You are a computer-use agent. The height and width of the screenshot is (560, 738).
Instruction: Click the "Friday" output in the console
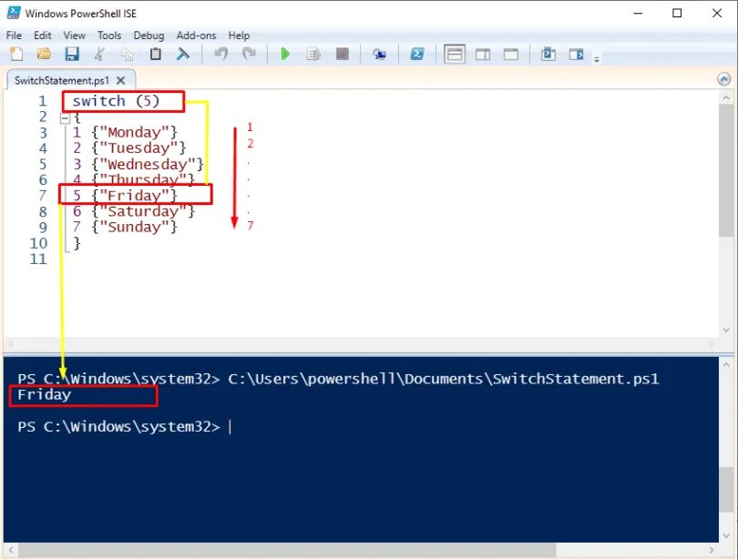[x=45, y=394]
